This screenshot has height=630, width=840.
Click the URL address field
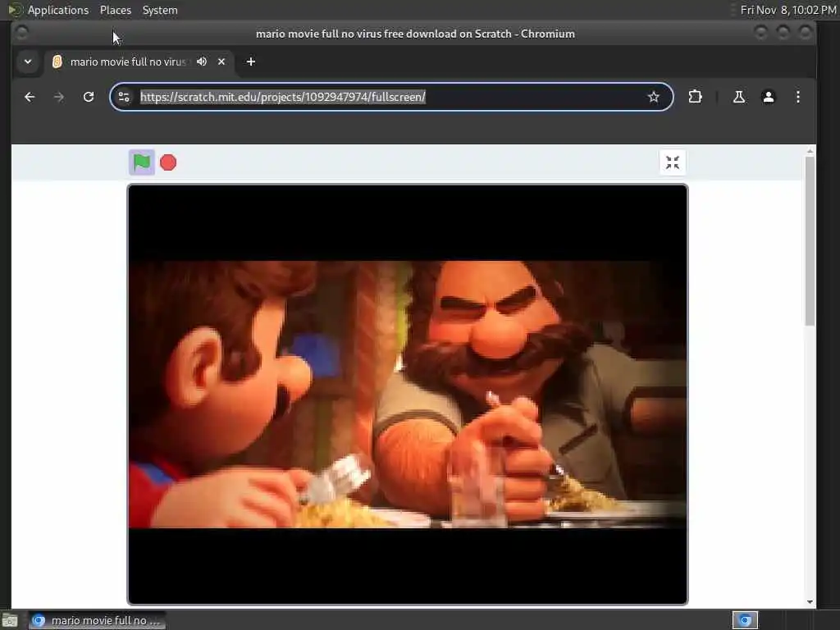tap(391, 97)
